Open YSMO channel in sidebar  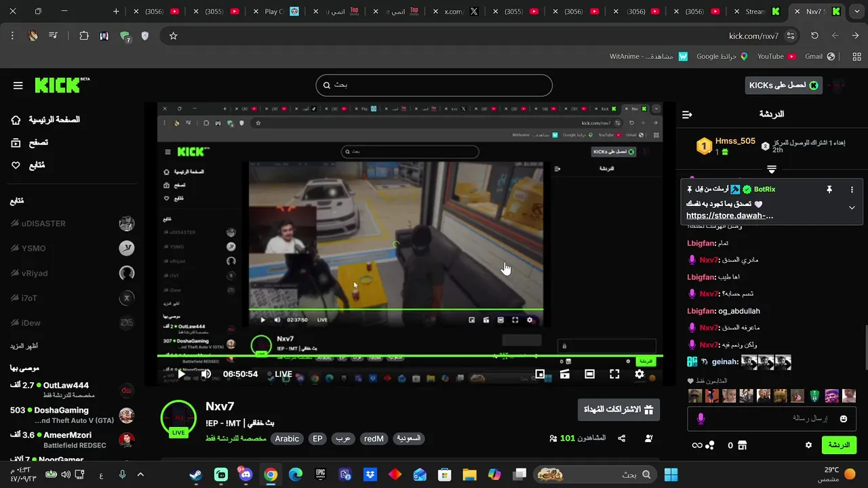click(72, 249)
